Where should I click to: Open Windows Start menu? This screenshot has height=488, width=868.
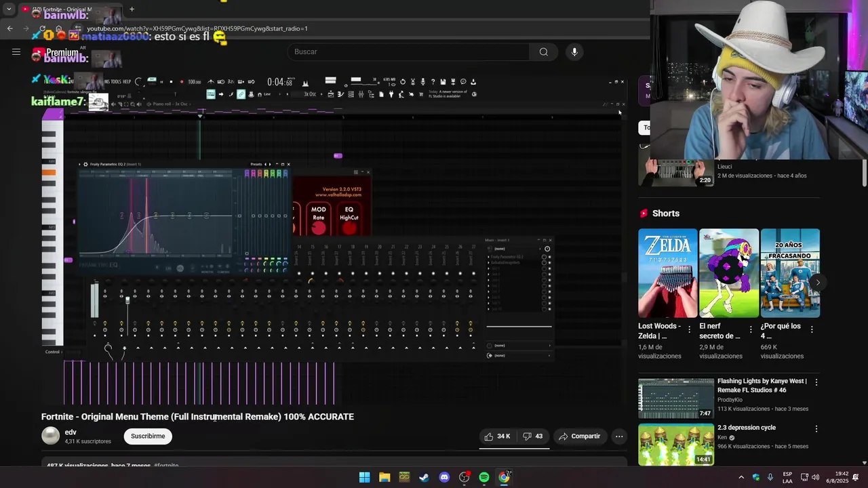[364, 477]
